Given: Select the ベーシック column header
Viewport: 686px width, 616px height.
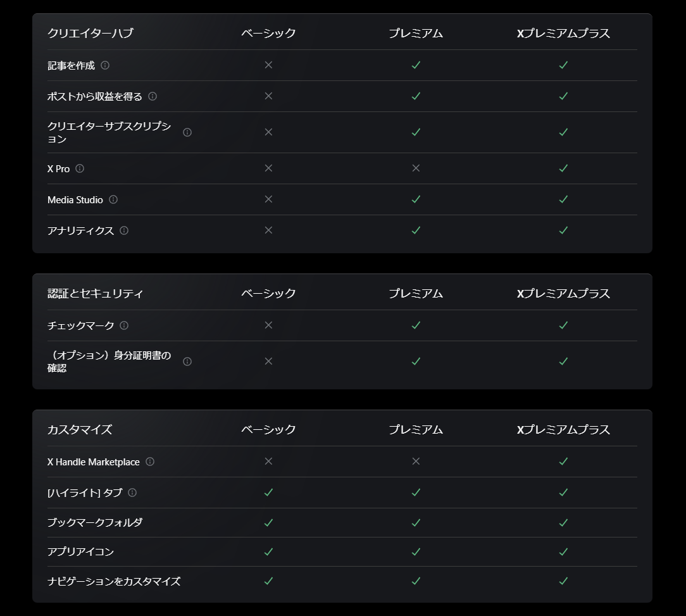Looking at the screenshot, I should pos(268,34).
